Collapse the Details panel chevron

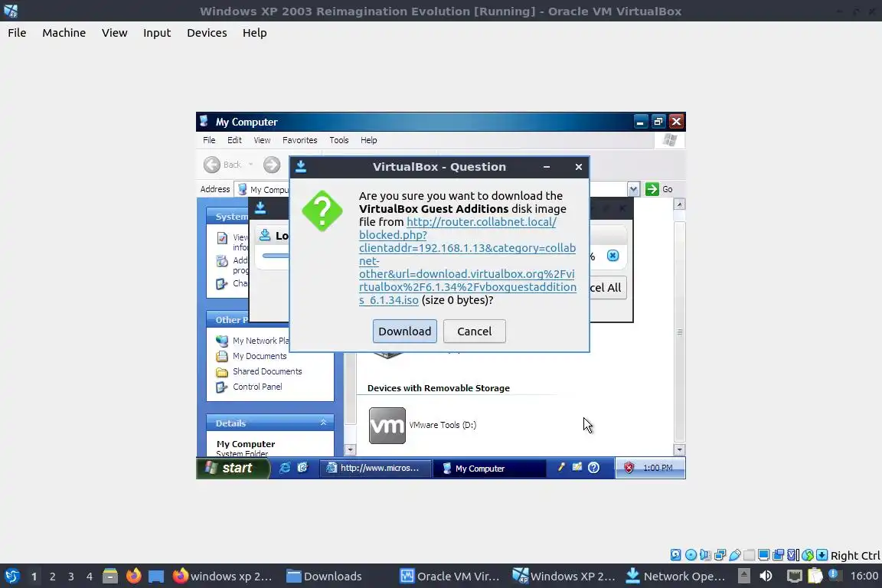(323, 422)
